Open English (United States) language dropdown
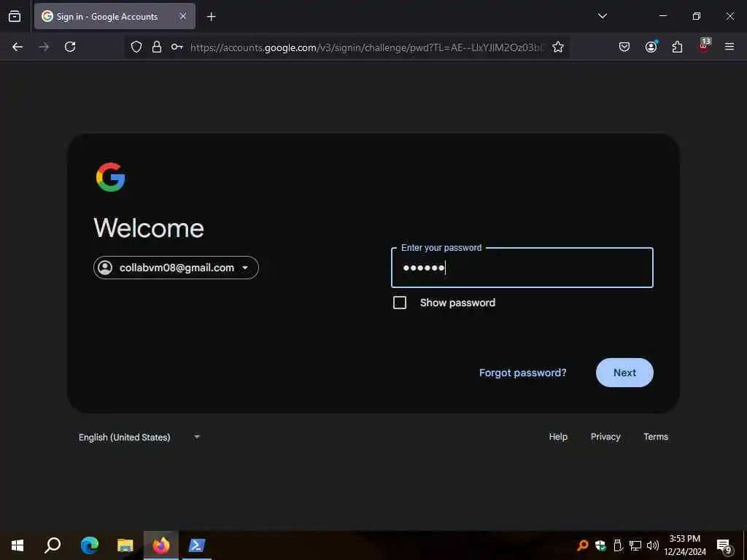 point(139,437)
